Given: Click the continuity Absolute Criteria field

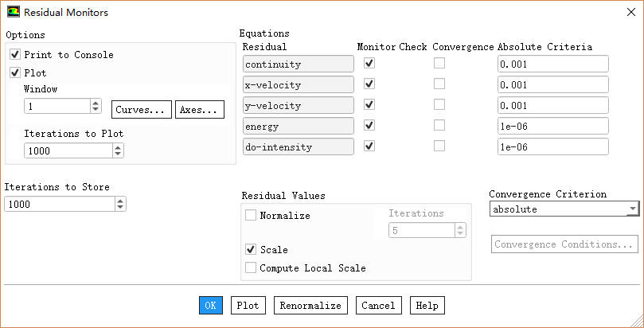Looking at the screenshot, I should (x=552, y=64).
